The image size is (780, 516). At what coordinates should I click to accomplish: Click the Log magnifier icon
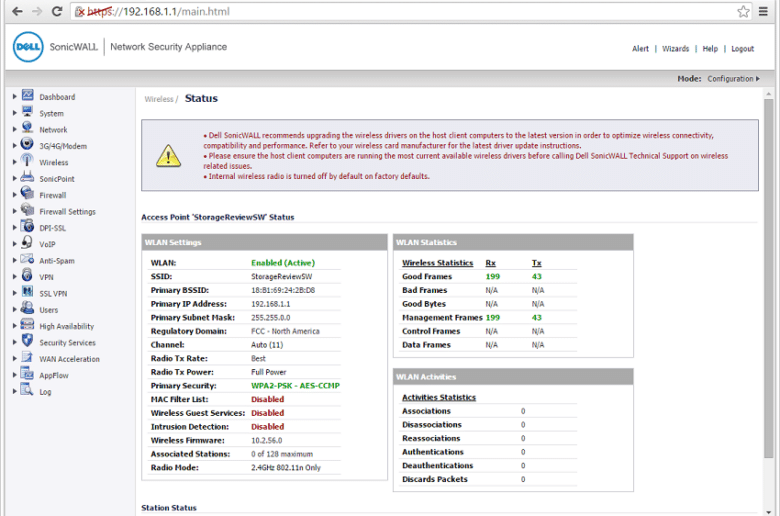(27, 391)
